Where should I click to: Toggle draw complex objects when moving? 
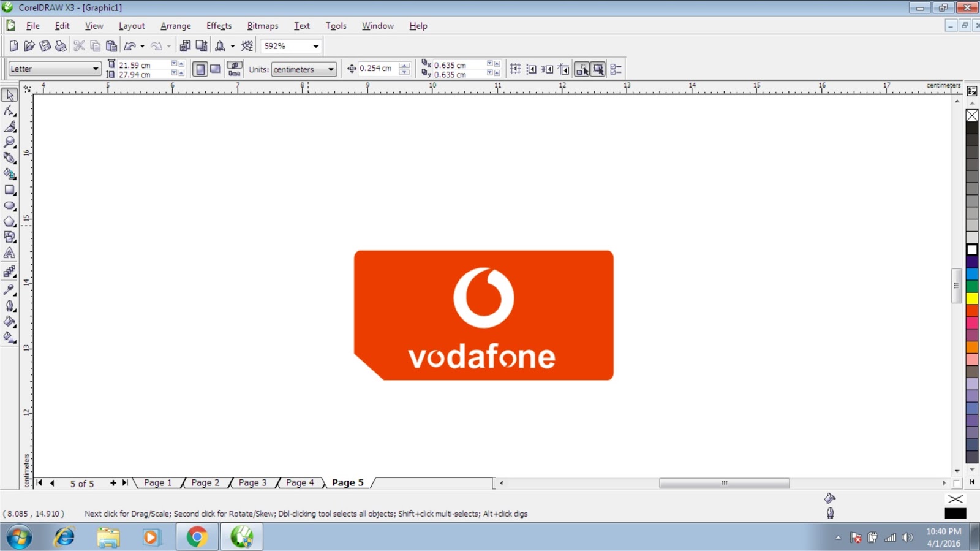pyautogui.click(x=582, y=69)
